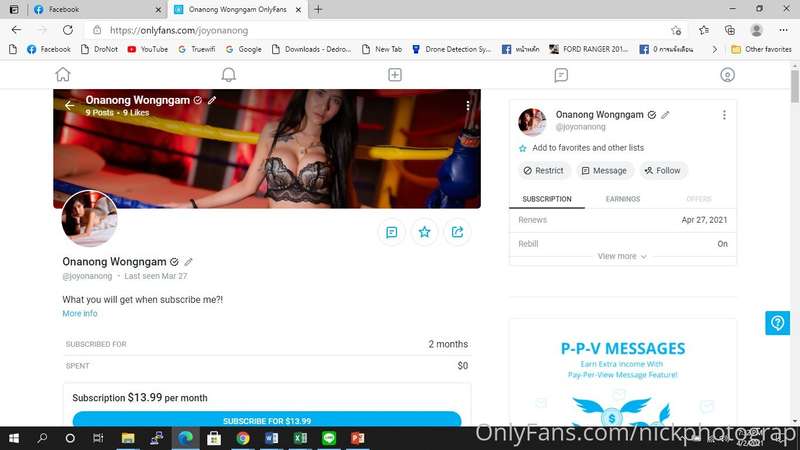The height and width of the screenshot is (450, 800).
Task: Open the Truewifi bookmark
Action: pyautogui.click(x=196, y=49)
